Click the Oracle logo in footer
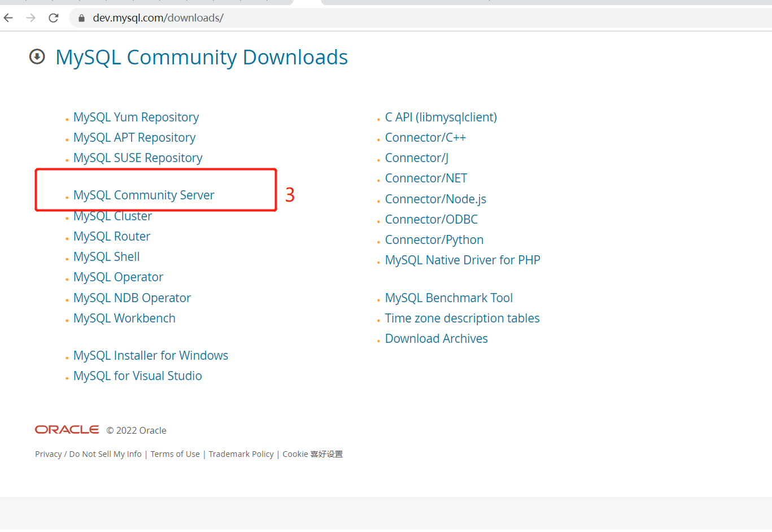 pos(67,430)
